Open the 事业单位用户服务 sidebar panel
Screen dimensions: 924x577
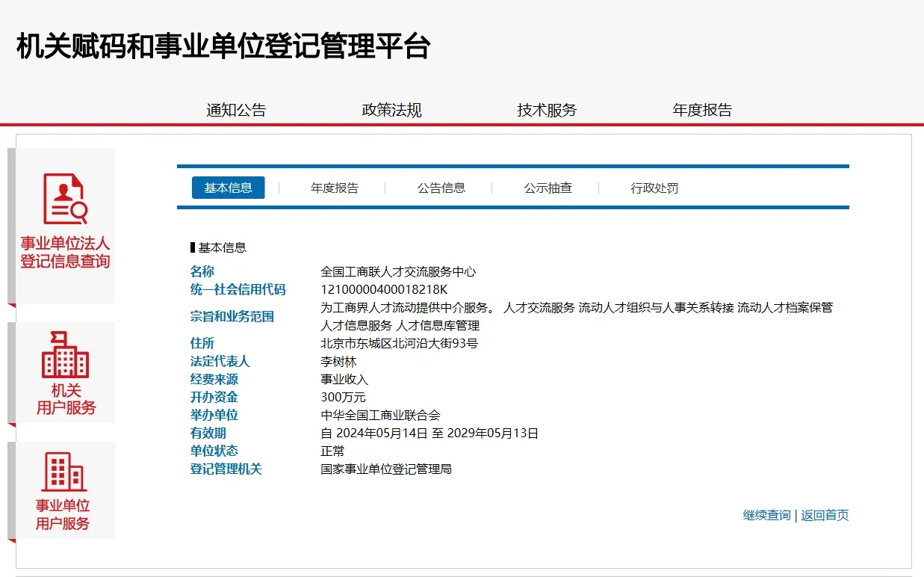[x=65, y=490]
